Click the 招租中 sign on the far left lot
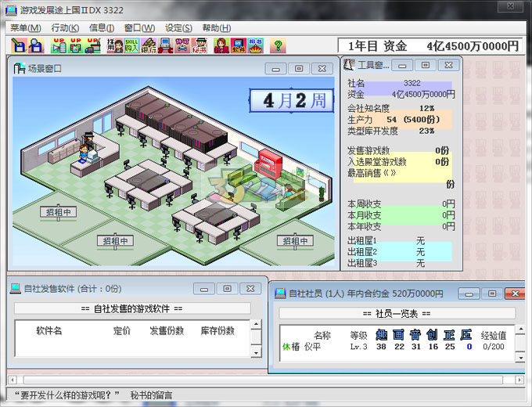The image size is (532, 407). click(x=58, y=212)
